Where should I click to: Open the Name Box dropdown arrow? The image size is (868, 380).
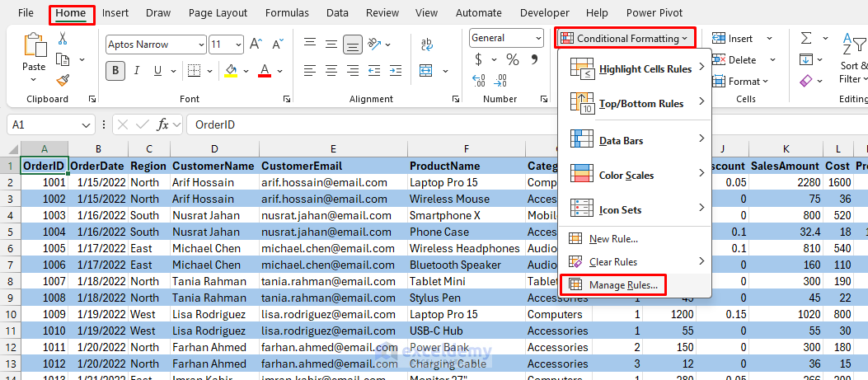click(x=85, y=125)
